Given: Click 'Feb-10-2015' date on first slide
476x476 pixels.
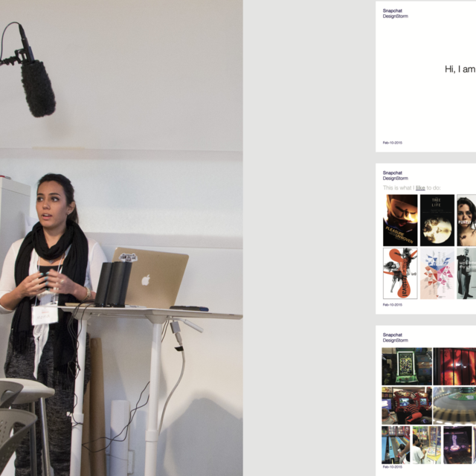Looking at the screenshot, I should [x=392, y=143].
